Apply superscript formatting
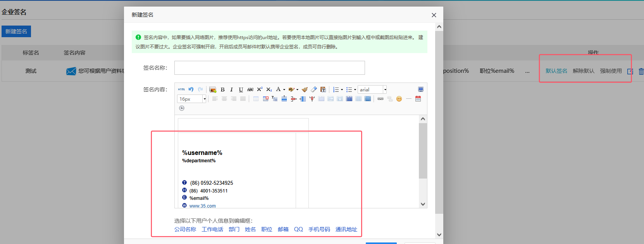The image size is (644, 244). pyautogui.click(x=260, y=89)
